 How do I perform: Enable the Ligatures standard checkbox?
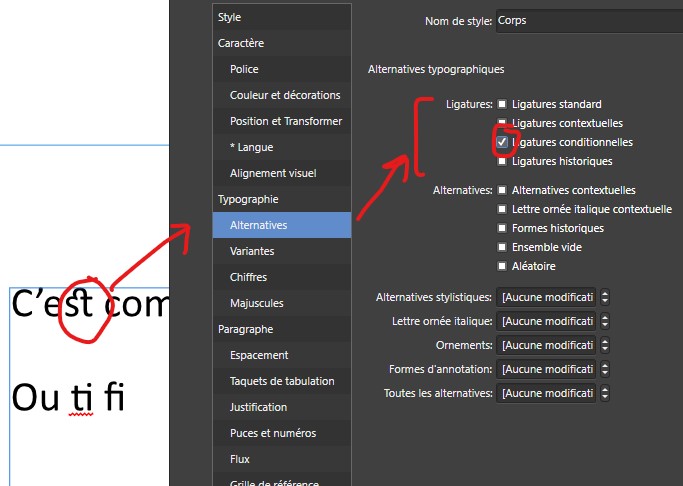502,104
